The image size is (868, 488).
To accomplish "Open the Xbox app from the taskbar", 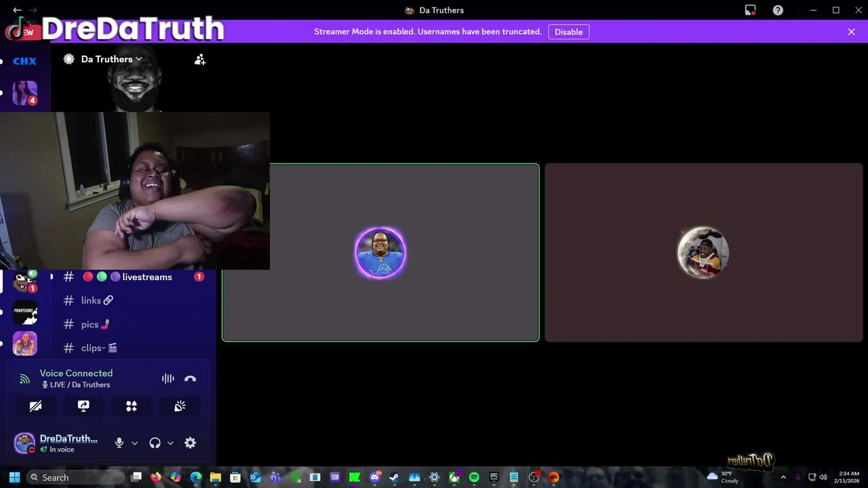I will 454,477.
